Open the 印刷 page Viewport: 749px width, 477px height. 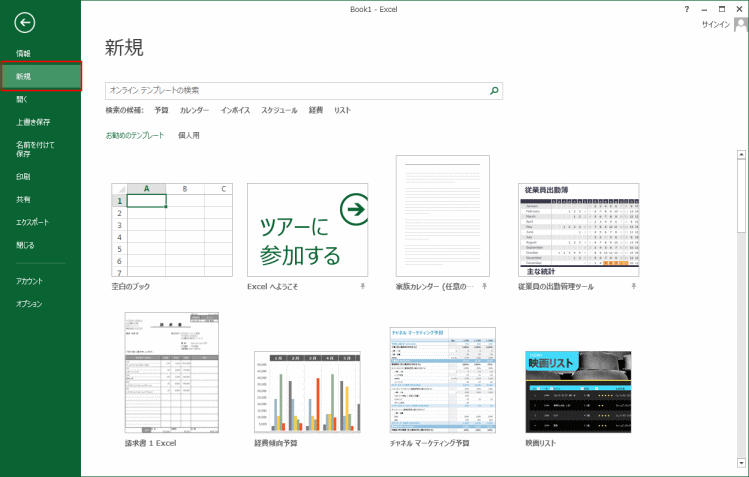point(23,177)
